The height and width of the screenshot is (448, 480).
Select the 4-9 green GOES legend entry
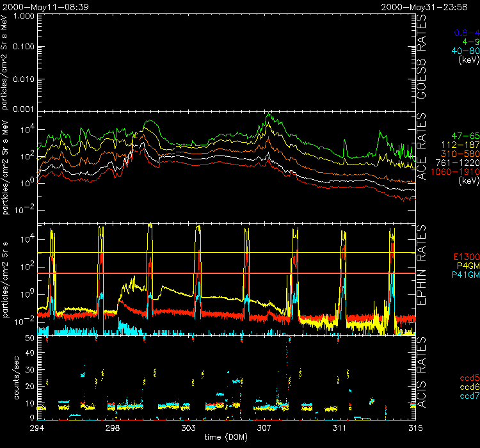470,42
